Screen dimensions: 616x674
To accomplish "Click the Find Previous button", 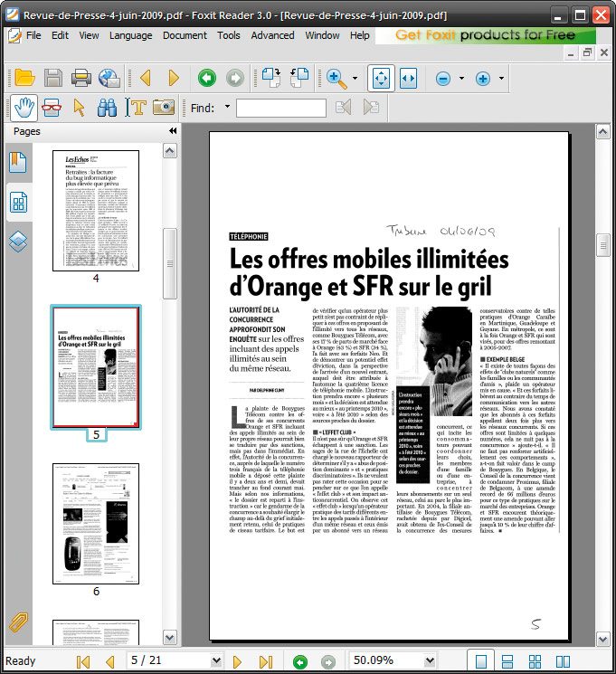I will (x=343, y=107).
